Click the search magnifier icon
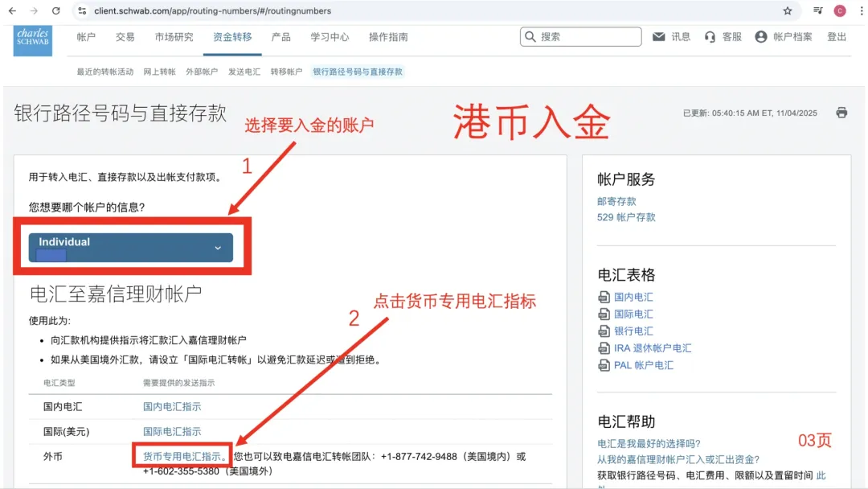This screenshot has width=868, height=489. 530,36
